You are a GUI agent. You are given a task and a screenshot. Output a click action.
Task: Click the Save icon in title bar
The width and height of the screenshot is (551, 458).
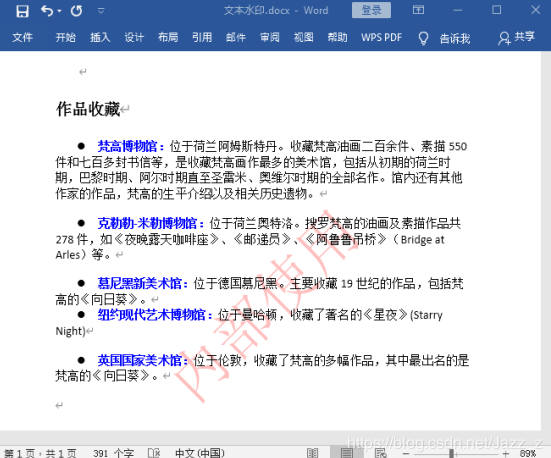(22, 11)
